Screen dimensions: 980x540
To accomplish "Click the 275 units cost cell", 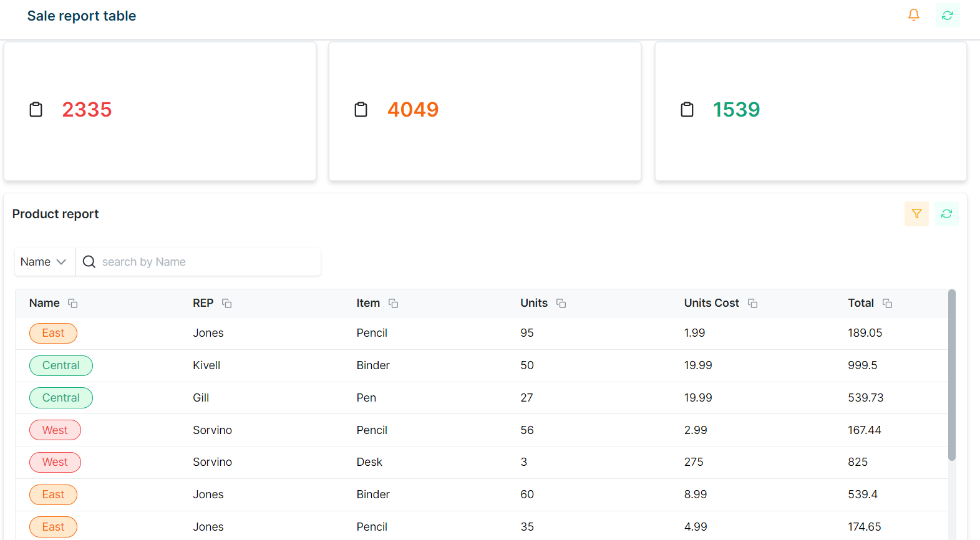I will pos(694,462).
